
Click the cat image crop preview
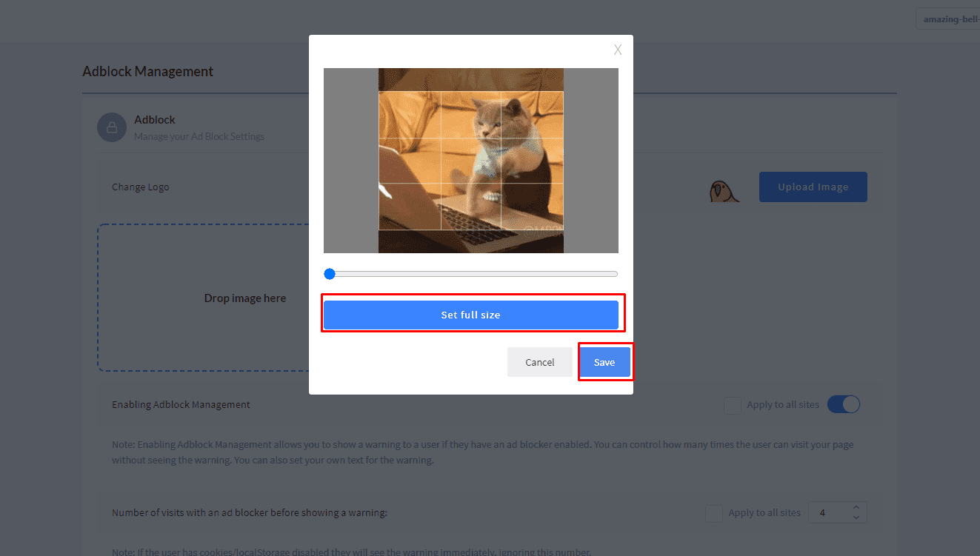471,161
